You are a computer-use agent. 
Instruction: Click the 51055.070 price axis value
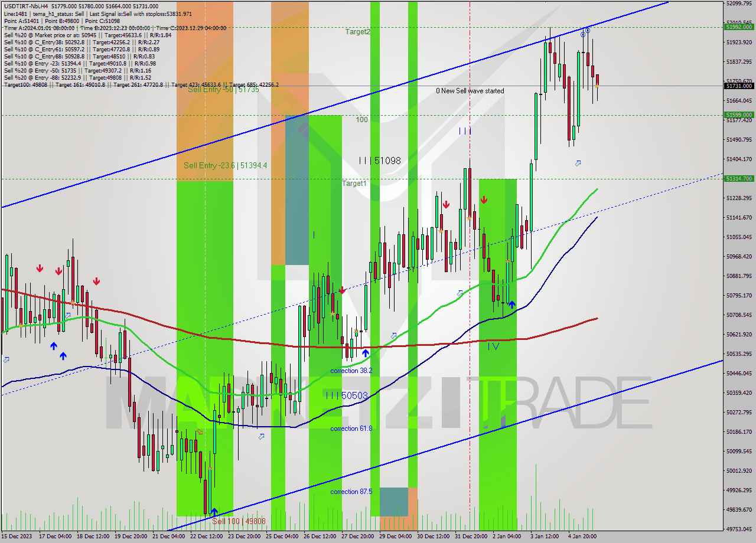(x=739, y=237)
